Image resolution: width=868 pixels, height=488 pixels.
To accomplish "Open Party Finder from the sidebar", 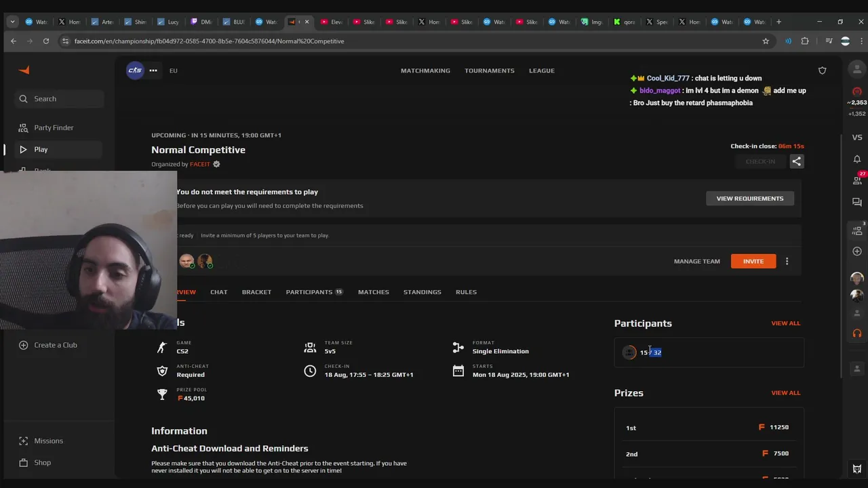I will pos(54,127).
